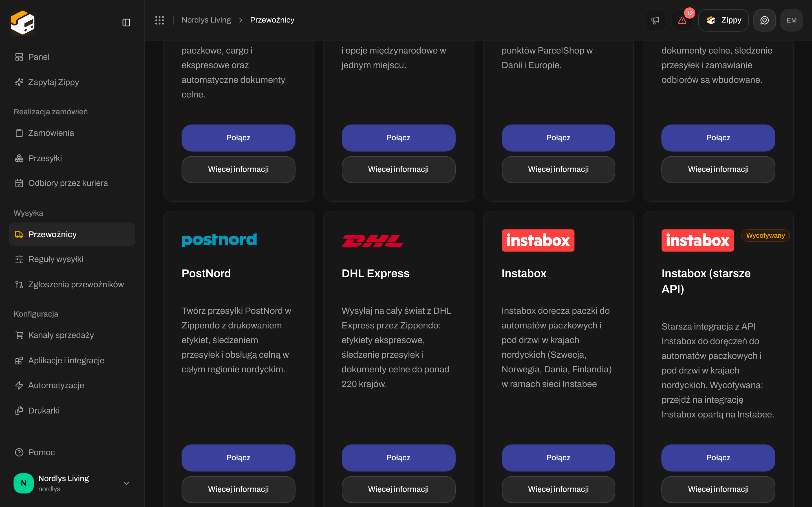Click the Zippendo logo in the sidebar
The image size is (812, 507).
[x=23, y=23]
